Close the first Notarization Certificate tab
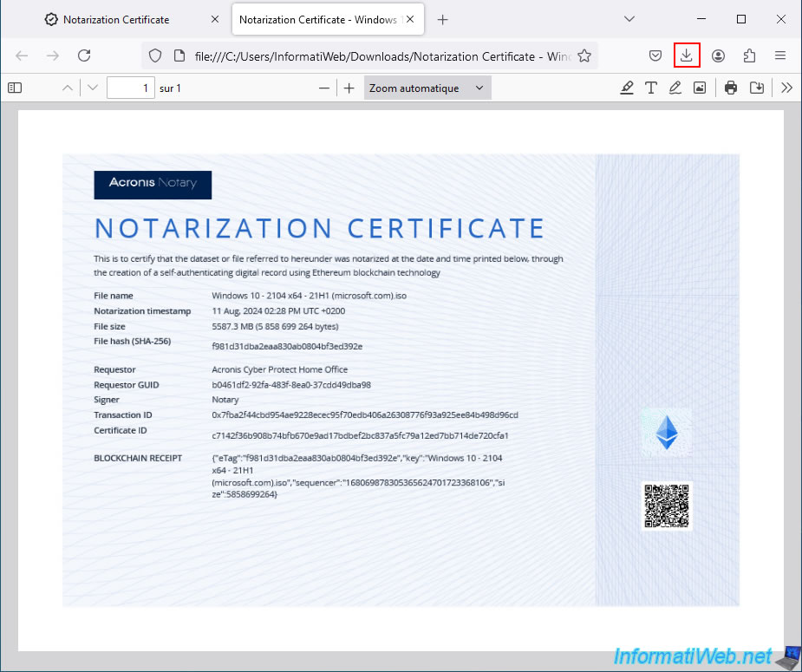 (215, 19)
